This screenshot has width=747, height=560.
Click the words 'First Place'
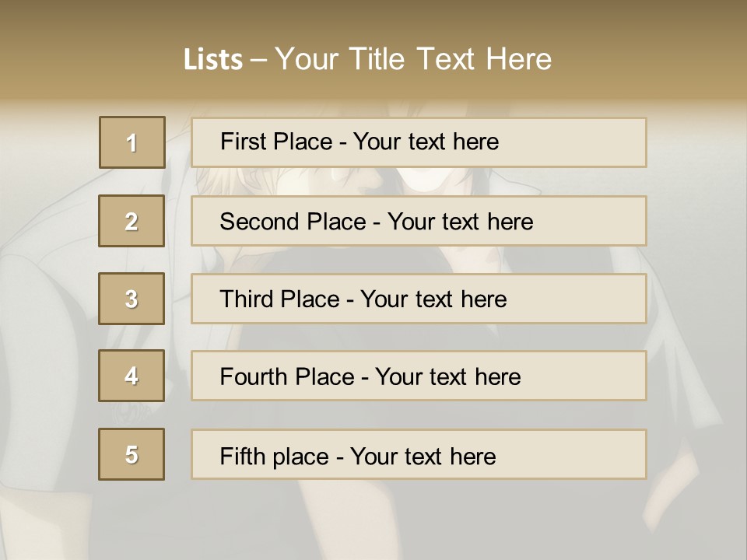(x=275, y=142)
